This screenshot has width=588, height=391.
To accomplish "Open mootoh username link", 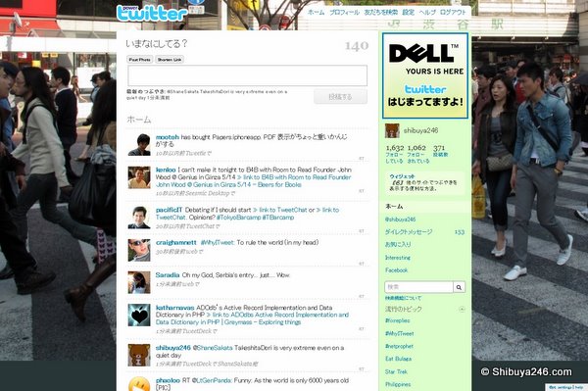I will click(x=168, y=137).
